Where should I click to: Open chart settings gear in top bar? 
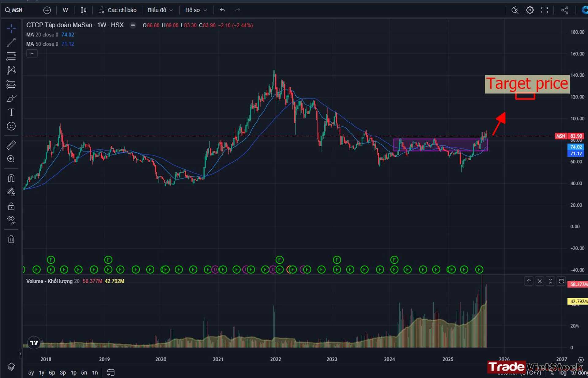tap(530, 10)
